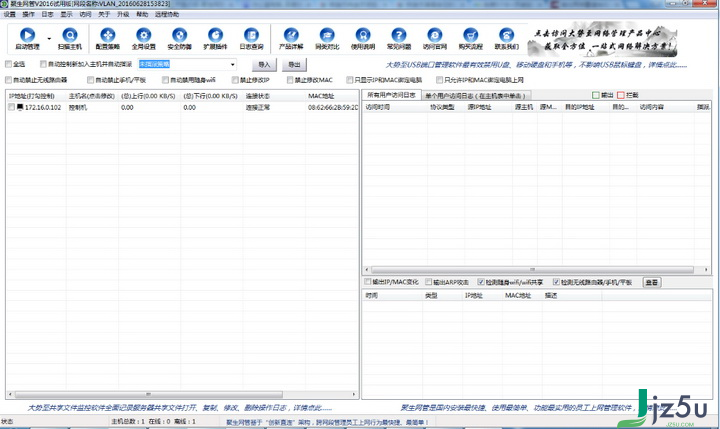Select MAC address cell 08:62:66:2B:59:2C

point(332,107)
